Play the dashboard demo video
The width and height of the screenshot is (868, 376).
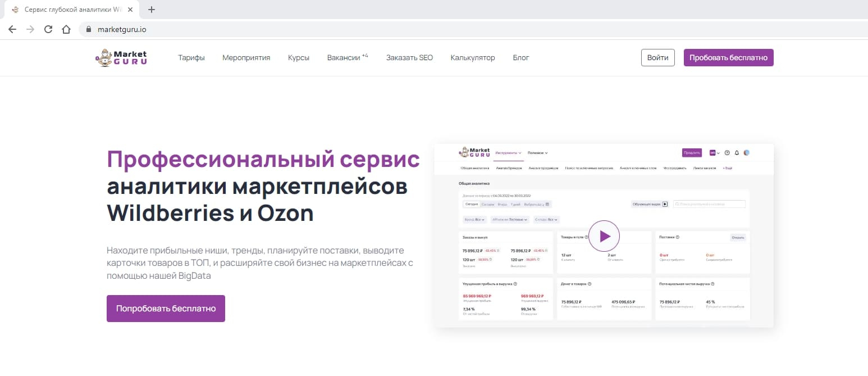pos(604,236)
